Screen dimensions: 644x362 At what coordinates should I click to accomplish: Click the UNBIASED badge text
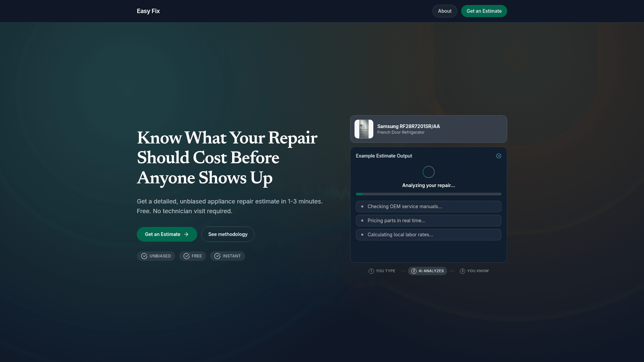[160, 256]
